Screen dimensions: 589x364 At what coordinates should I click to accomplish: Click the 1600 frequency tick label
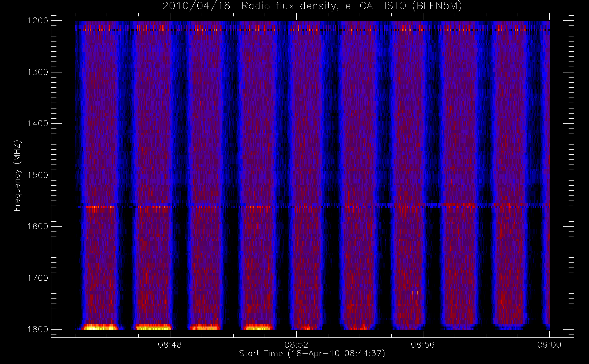[38, 226]
